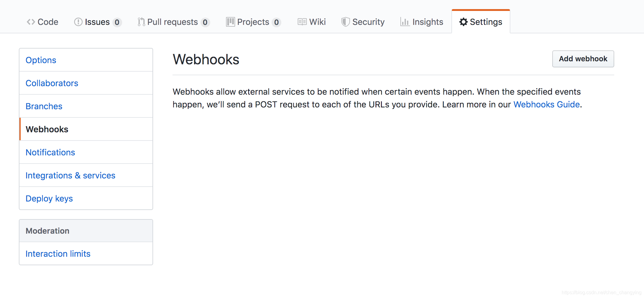
Task: Click the Projects count badge
Action: [276, 22]
